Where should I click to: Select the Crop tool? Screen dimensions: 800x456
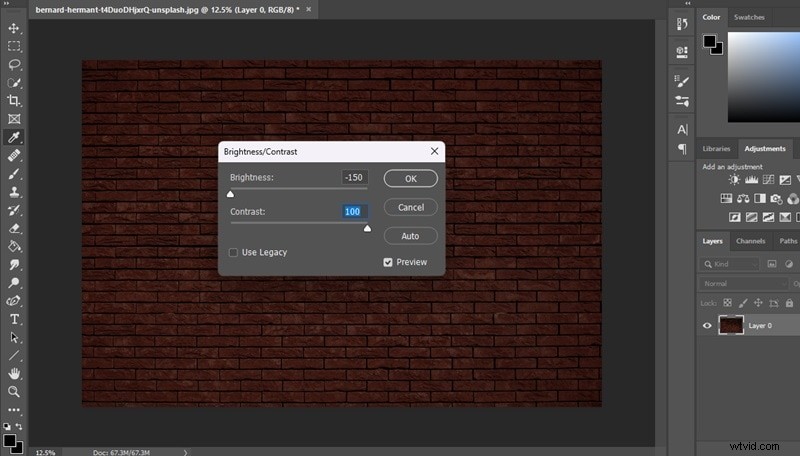(x=14, y=100)
